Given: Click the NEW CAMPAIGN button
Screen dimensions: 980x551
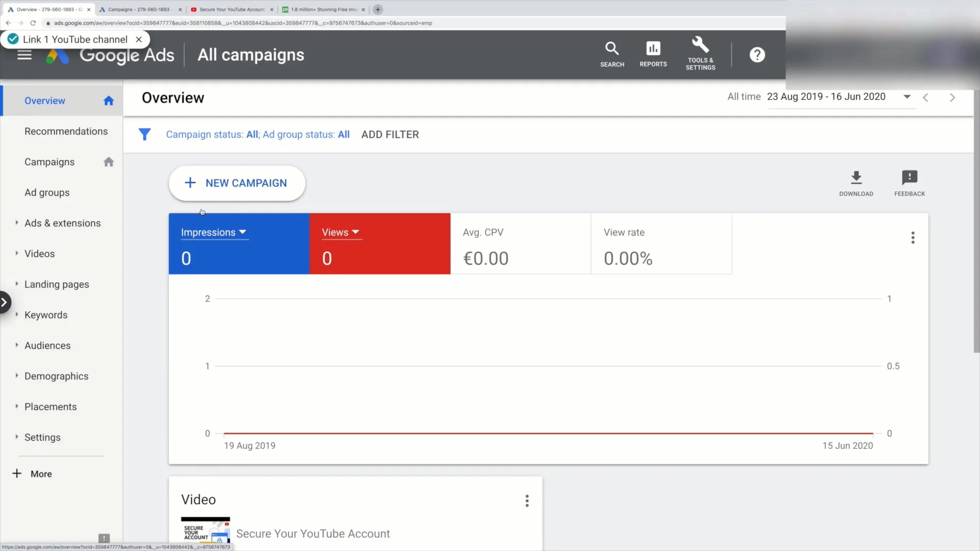Looking at the screenshot, I should 236,182.
